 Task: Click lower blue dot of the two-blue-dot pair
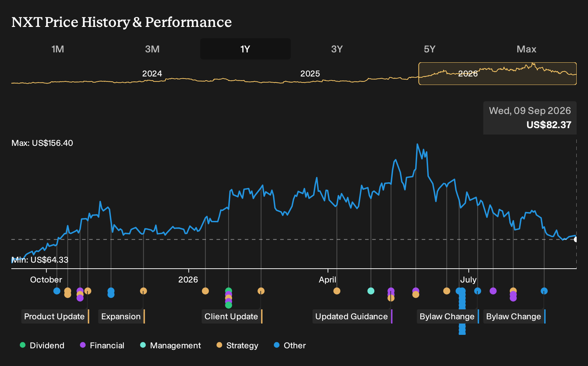pos(111,294)
